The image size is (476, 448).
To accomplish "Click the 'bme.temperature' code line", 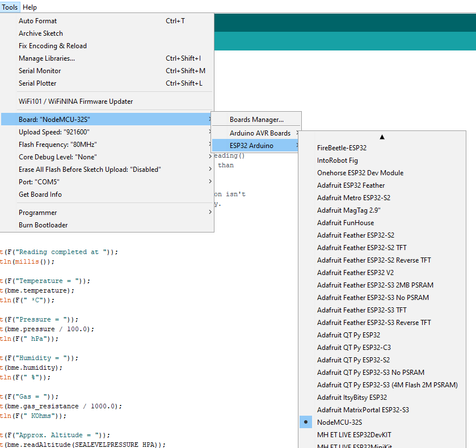I will click(x=37, y=290).
